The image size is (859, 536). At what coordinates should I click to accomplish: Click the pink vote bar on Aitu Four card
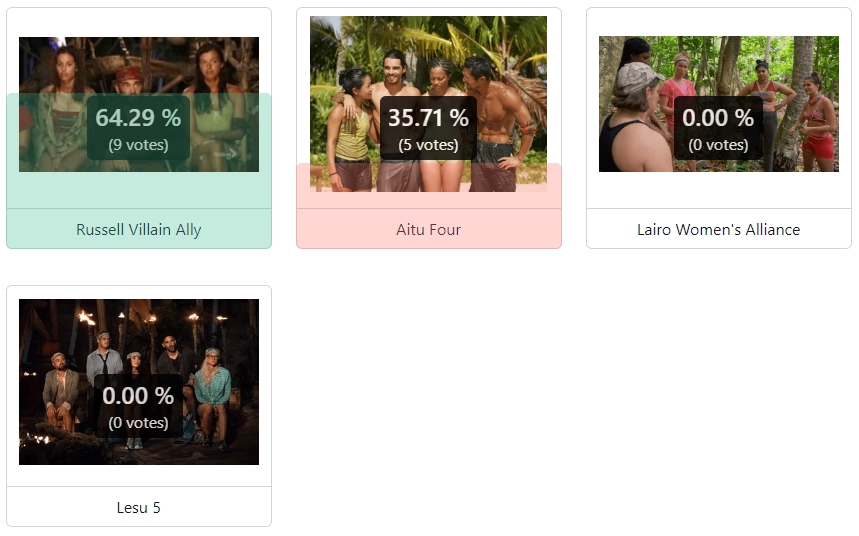[x=428, y=199]
